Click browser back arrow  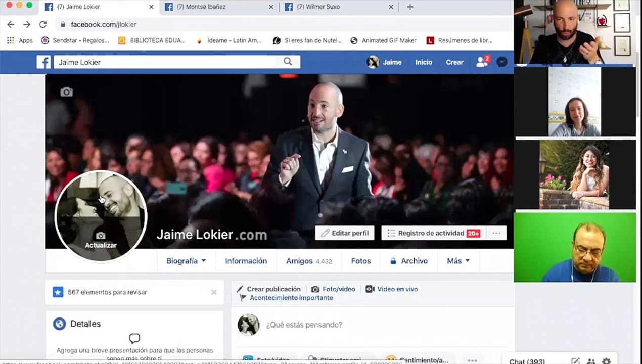pos(11,24)
